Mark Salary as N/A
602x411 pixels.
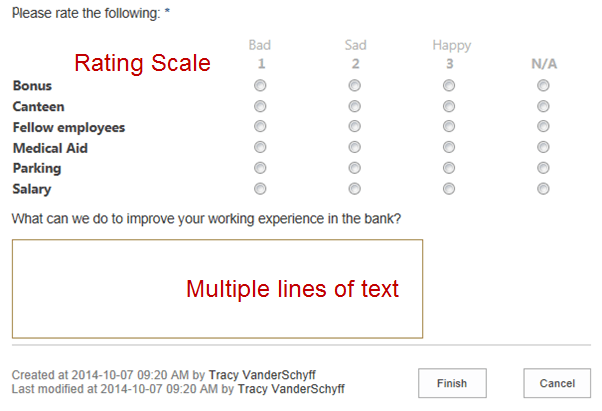coord(543,188)
